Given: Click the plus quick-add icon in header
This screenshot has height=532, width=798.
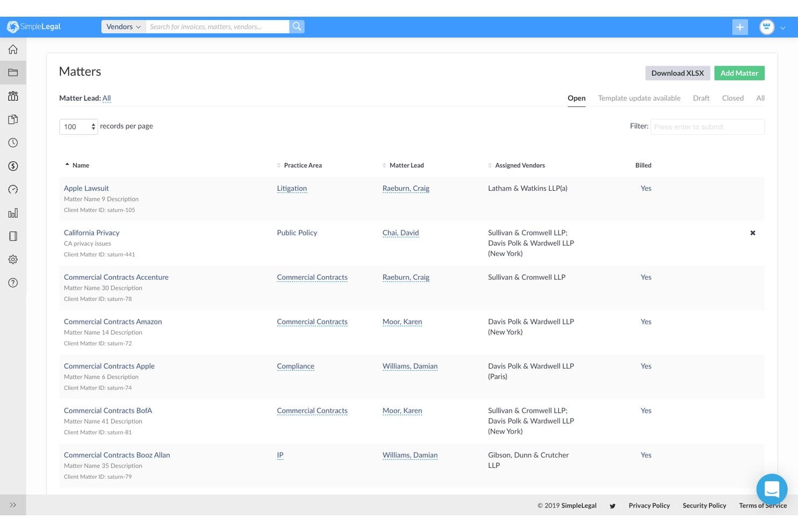Looking at the screenshot, I should 740,27.
